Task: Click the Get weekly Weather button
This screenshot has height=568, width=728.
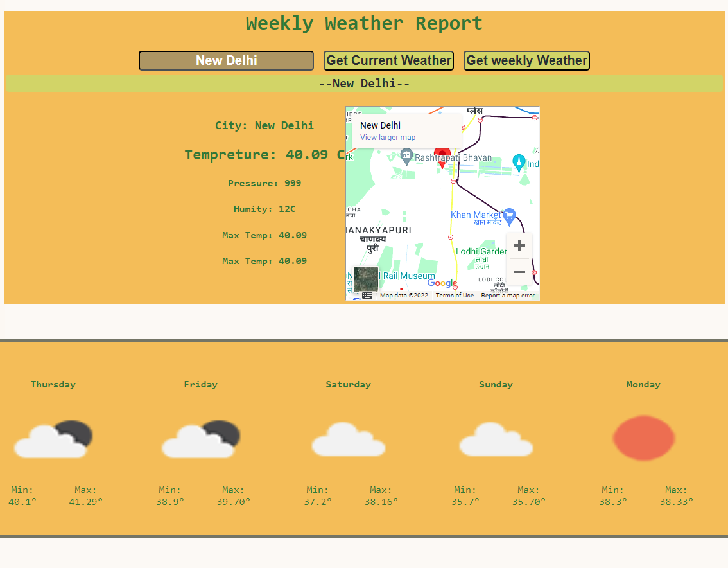Action: point(526,60)
